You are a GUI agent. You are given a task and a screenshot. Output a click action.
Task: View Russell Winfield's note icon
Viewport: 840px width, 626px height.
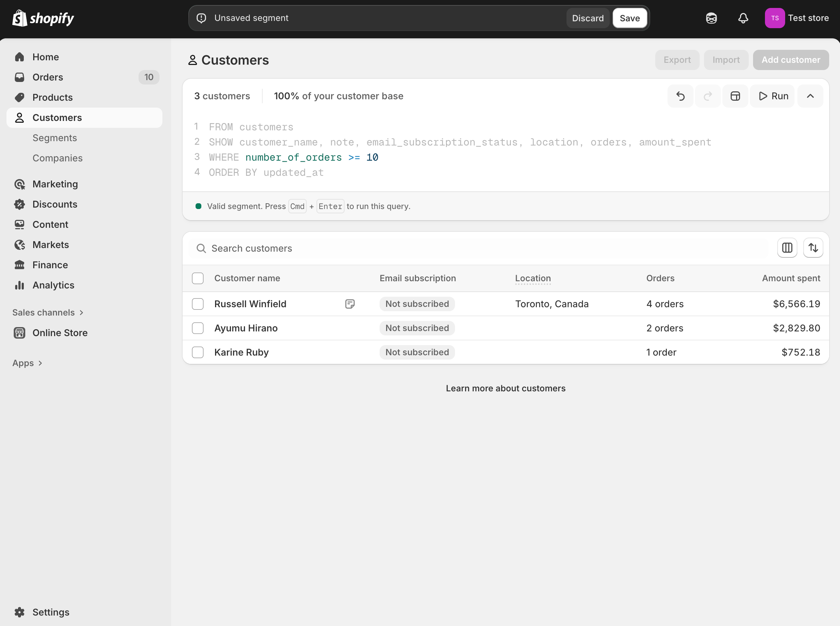click(x=350, y=304)
